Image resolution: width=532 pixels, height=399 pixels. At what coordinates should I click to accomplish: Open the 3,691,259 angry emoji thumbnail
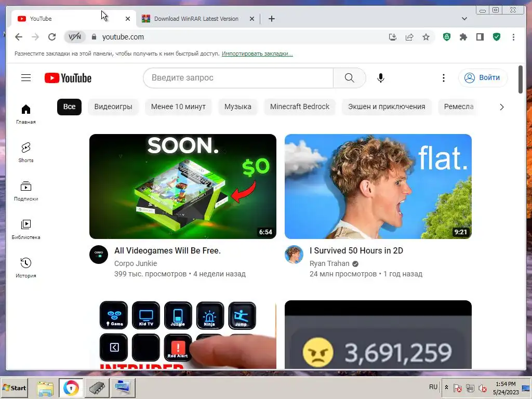378,335
